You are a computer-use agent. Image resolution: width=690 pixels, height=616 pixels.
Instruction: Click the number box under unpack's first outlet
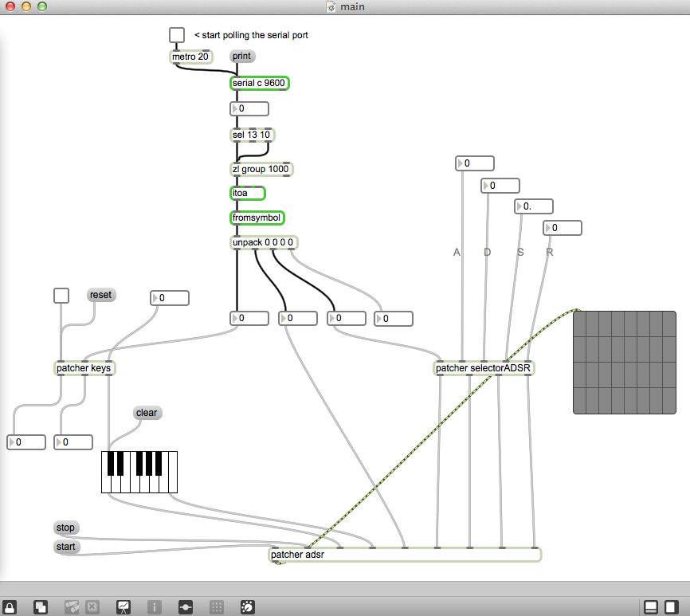249,318
